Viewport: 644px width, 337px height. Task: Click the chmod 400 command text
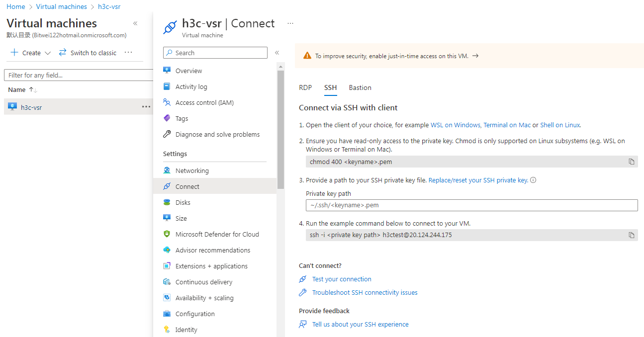[x=351, y=162]
